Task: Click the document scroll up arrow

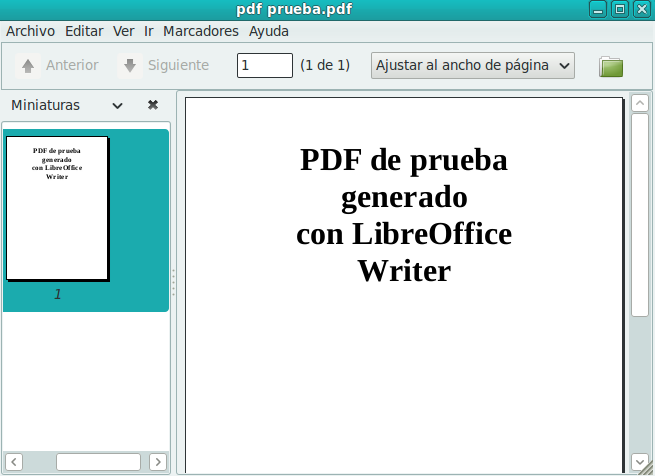Action: (640, 103)
